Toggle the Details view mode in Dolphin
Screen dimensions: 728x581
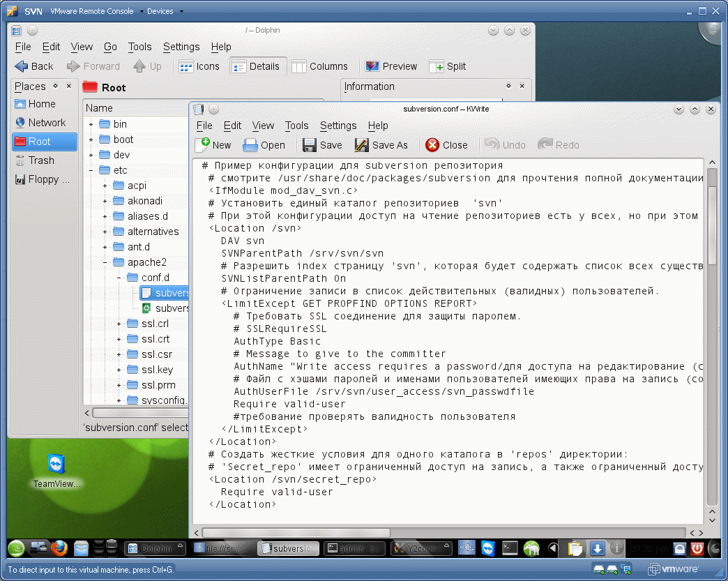click(x=258, y=66)
